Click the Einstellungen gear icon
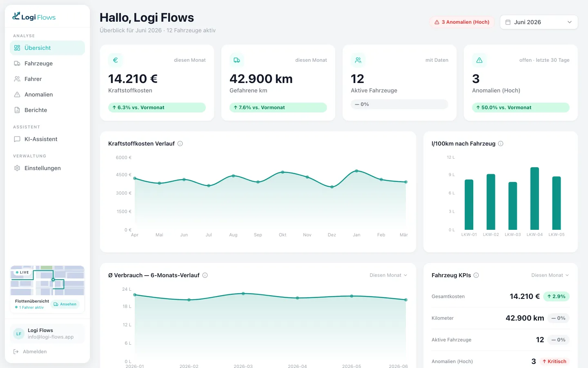 click(17, 168)
